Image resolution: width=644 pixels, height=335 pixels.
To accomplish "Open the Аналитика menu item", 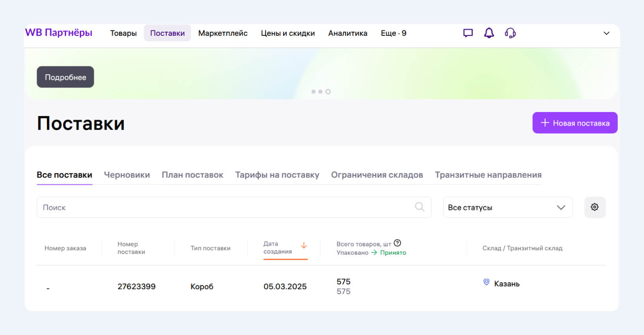I will pyautogui.click(x=347, y=33).
